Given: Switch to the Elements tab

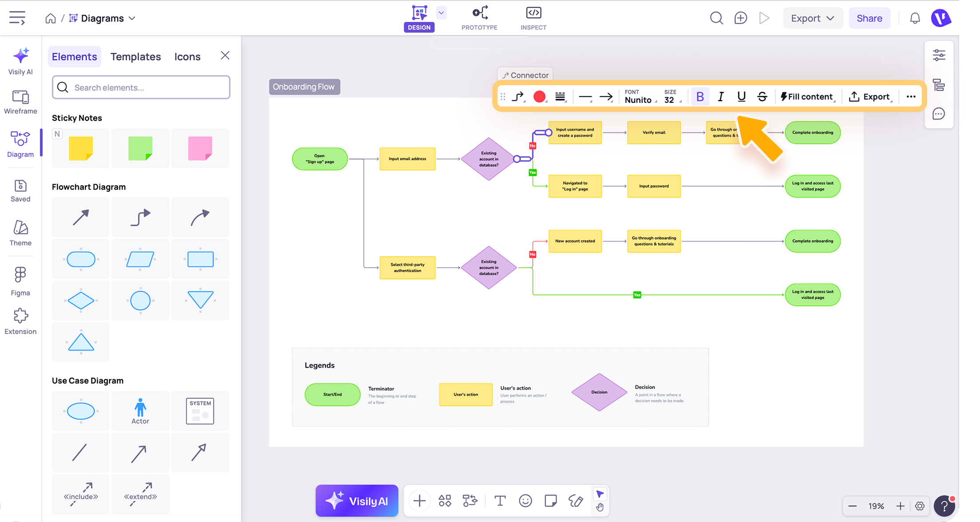Looking at the screenshot, I should (x=74, y=57).
